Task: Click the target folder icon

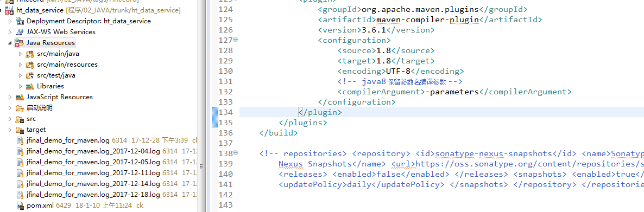Action: pyautogui.click(x=20, y=130)
